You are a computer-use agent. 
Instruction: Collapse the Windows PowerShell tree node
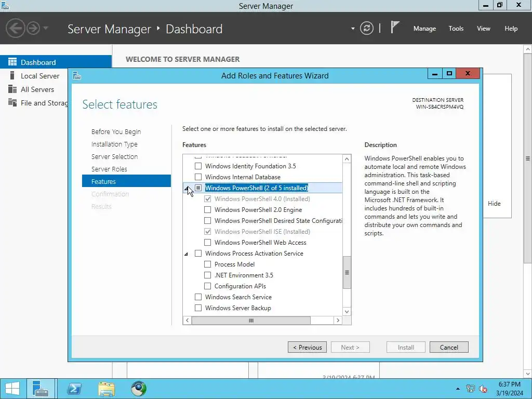click(187, 188)
